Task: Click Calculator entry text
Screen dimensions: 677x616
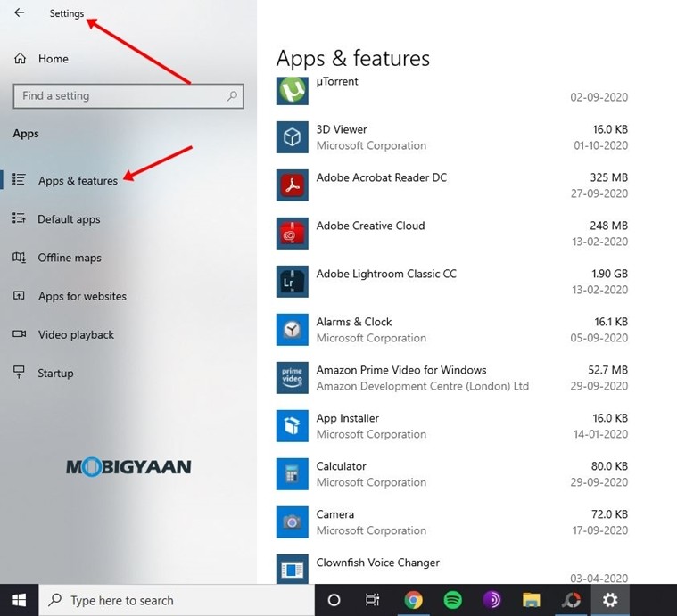Action: point(341,466)
